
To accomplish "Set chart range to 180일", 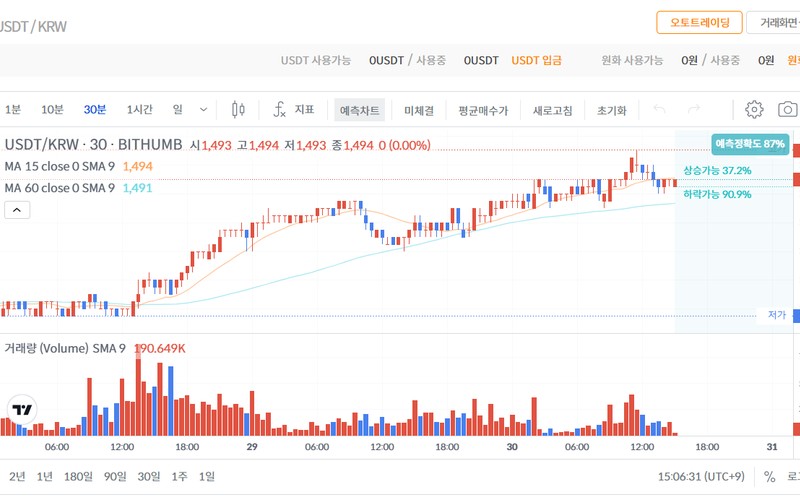I will pyautogui.click(x=78, y=477).
